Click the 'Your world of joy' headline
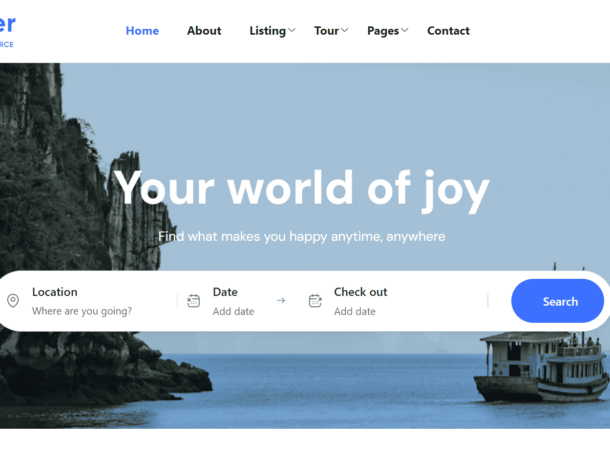Screen dimensions: 610x460 pyautogui.click(x=301, y=189)
